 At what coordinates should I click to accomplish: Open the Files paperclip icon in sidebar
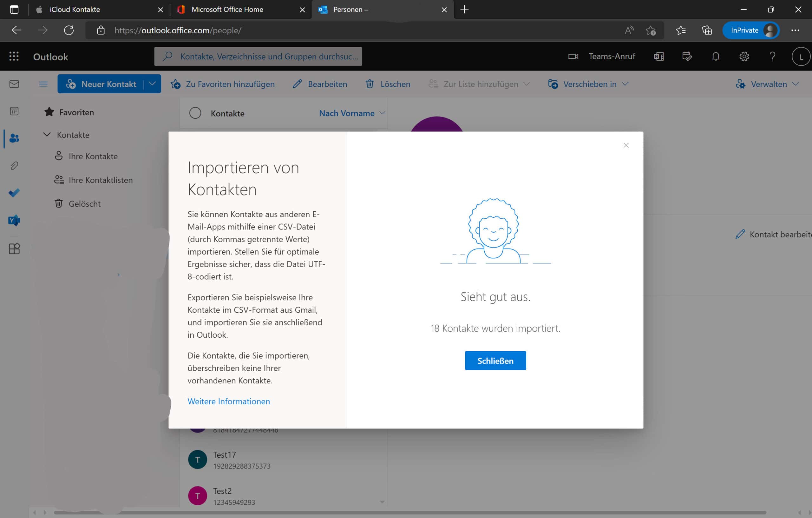pyautogui.click(x=14, y=166)
